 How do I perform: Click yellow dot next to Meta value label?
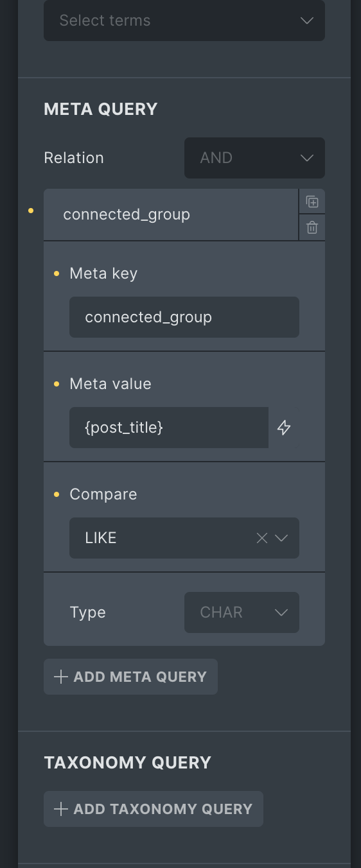coord(57,384)
